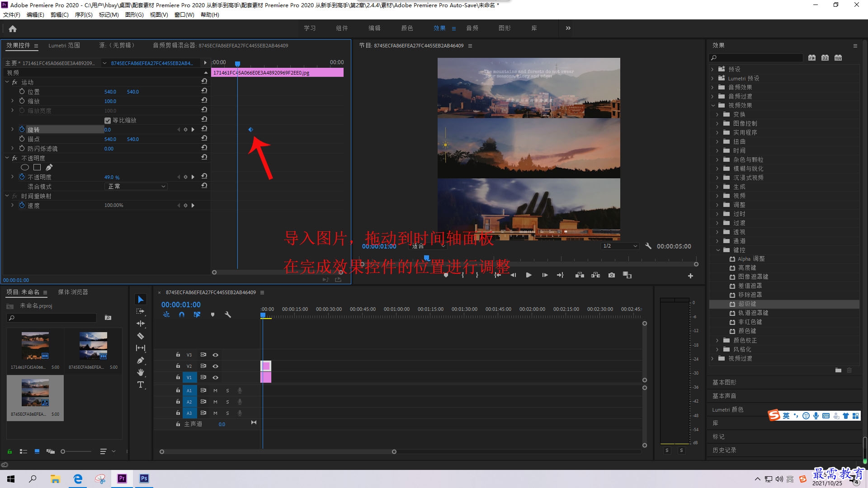This screenshot has height=488, width=868.
Task: Open the 窗口(W) menu
Action: 184,14
